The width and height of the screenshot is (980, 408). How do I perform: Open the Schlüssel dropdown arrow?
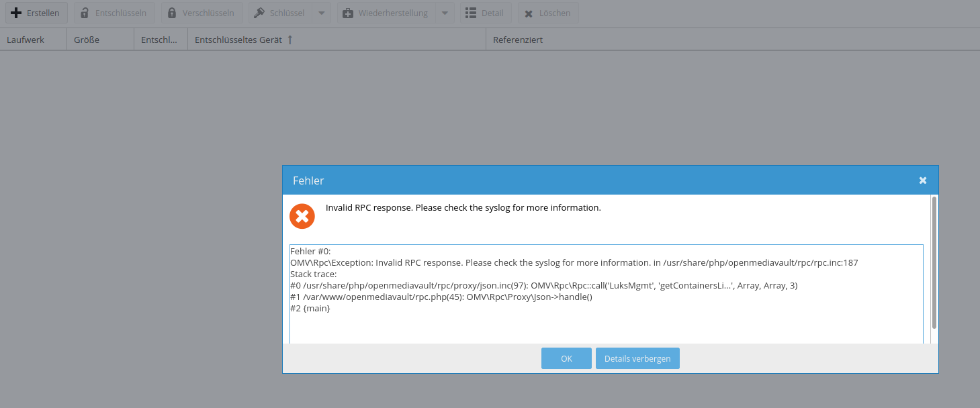point(320,12)
